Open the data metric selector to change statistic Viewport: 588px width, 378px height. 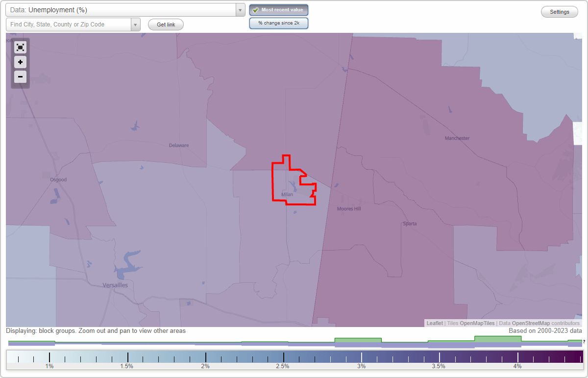(122, 10)
